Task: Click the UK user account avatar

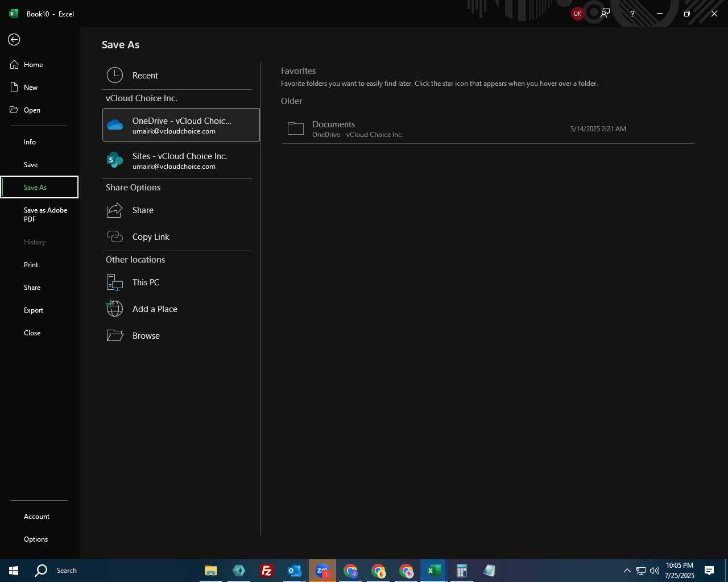Action: pyautogui.click(x=578, y=14)
